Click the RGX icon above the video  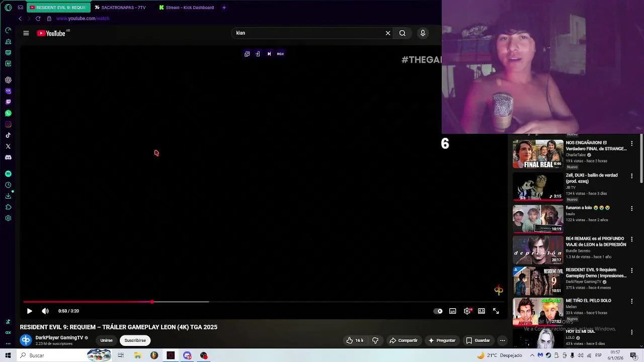tap(280, 54)
